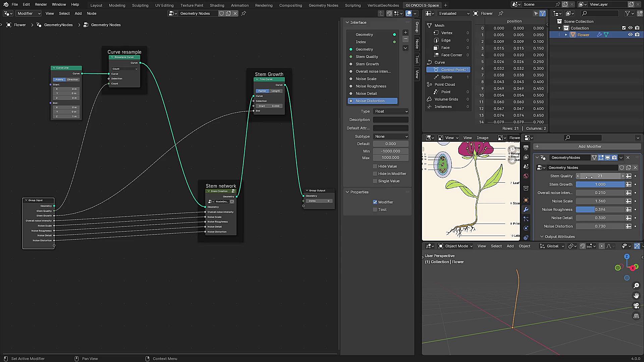Click the zoom magnifier icon in viewport
This screenshot has height=362, width=644.
(636, 286)
